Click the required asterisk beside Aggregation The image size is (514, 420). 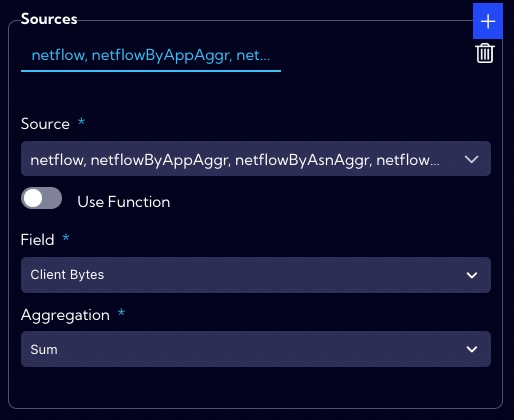click(x=121, y=312)
